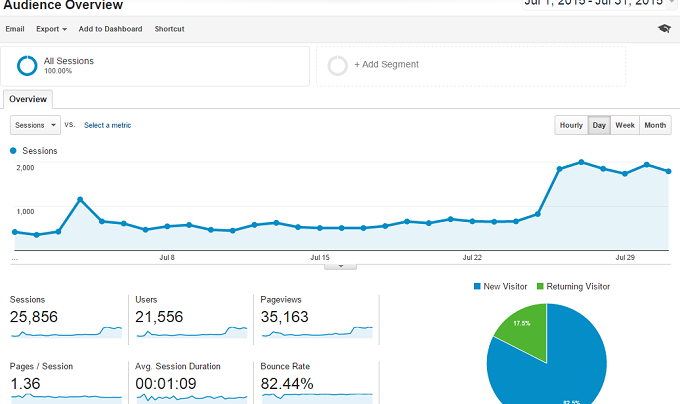This screenshot has width=680, height=404.
Task: Switch chart granularity to Hourly
Action: pyautogui.click(x=571, y=125)
